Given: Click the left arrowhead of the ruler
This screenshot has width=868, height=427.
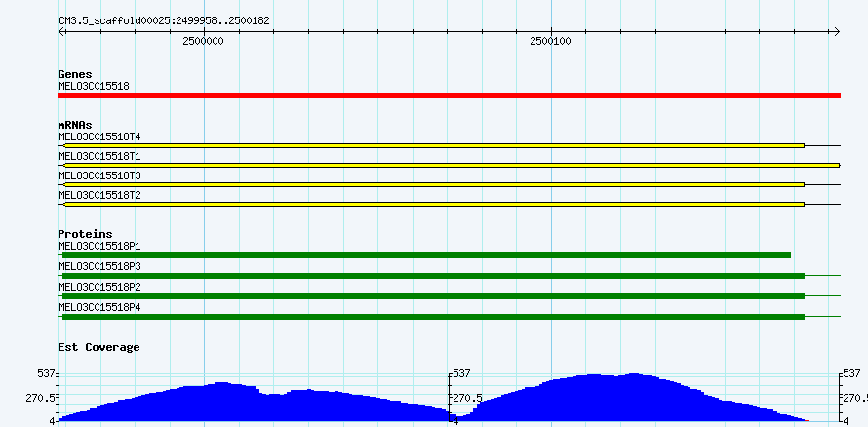Looking at the screenshot, I should [61, 31].
